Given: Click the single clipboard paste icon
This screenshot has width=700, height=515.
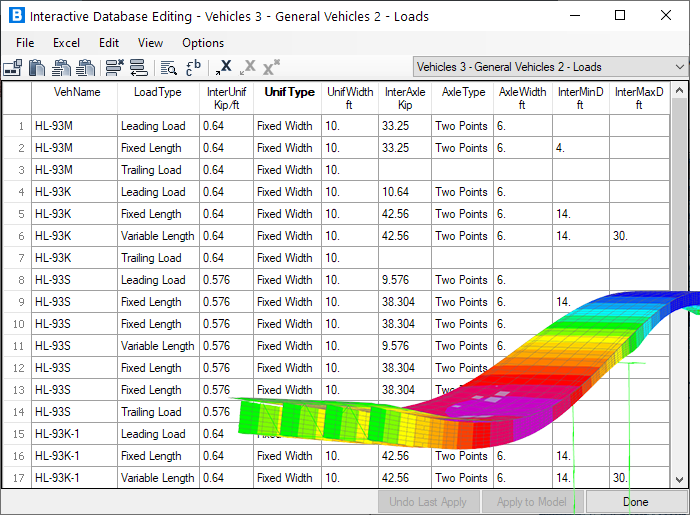Looking at the screenshot, I should click(37, 67).
